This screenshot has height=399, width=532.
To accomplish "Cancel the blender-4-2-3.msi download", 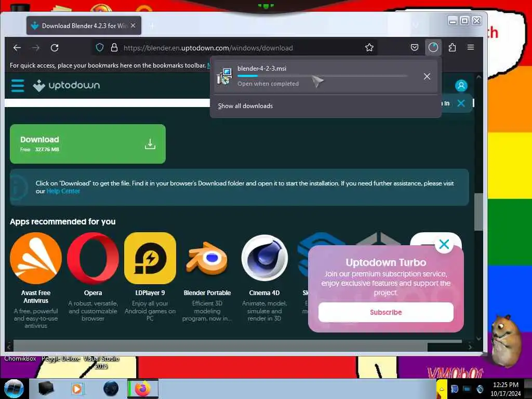I will coord(427,77).
